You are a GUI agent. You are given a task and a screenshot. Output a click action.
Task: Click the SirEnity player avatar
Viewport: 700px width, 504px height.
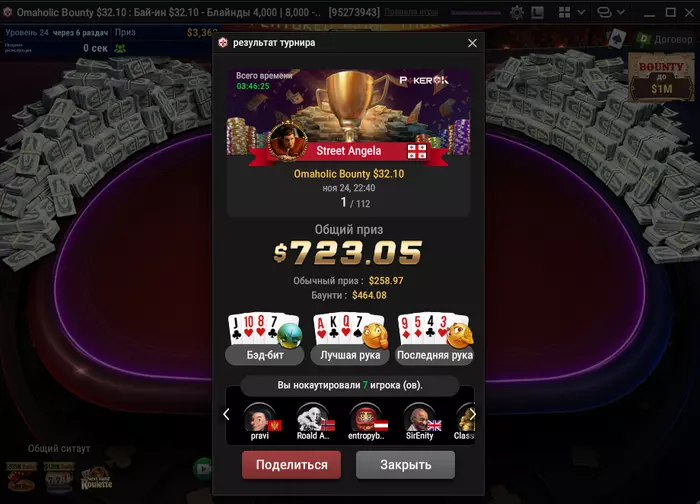point(420,419)
